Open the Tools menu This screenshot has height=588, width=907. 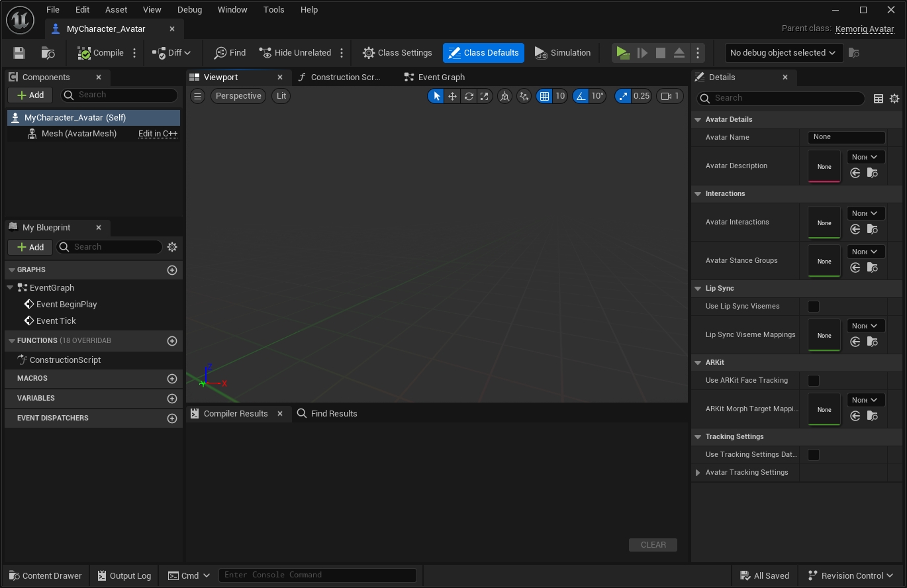[273, 10]
